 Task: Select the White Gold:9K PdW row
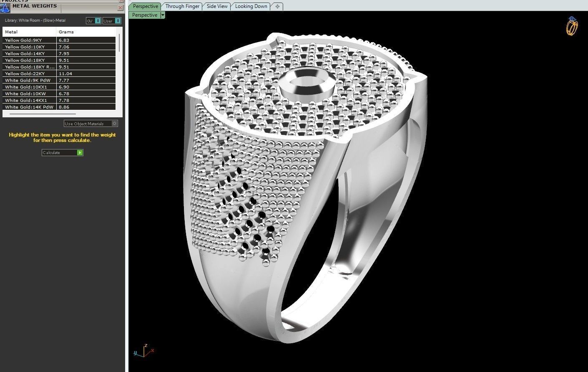(59, 80)
